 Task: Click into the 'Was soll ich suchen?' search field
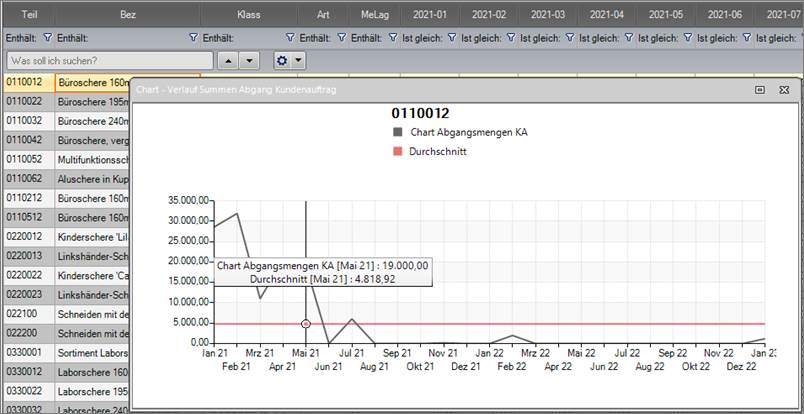tap(108, 60)
